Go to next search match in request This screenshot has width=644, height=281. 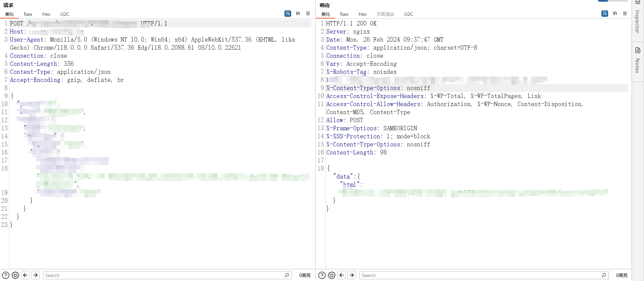pyautogui.click(x=36, y=275)
